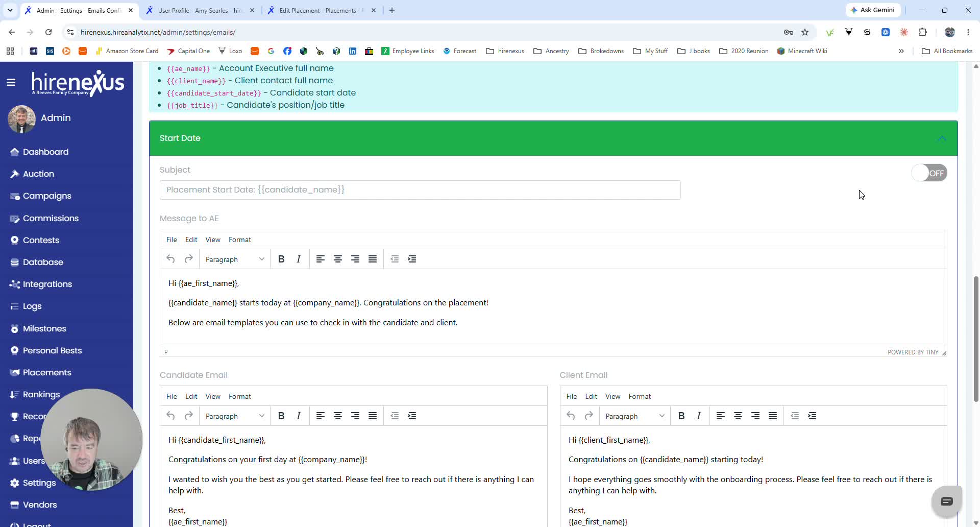Align right in Message to AE editor
Viewport: 980px width, 527px height.
click(x=355, y=259)
